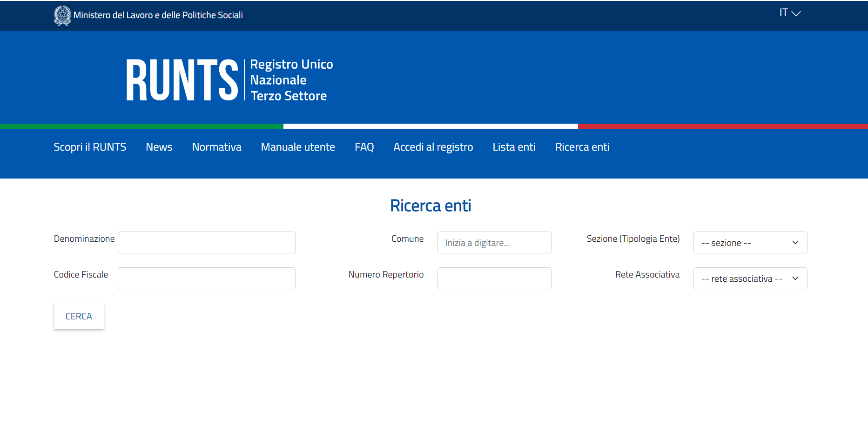Open the Ministero del Lavoro link
Viewport: 868px width, 424px height.
(x=158, y=15)
